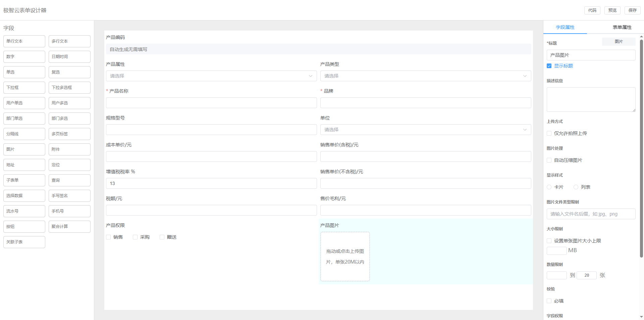Click the 产品名称 input field
The width and height of the screenshot is (644, 320).
point(211,103)
